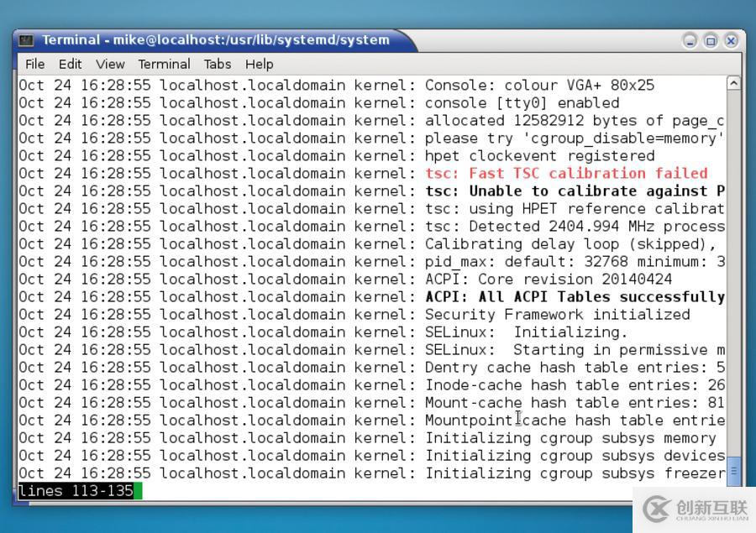Open the Terminal menu
This screenshot has width=756, height=533.
pyautogui.click(x=164, y=64)
